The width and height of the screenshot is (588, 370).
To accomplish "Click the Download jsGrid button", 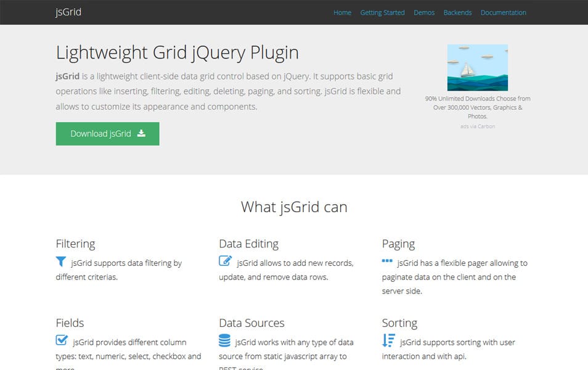I will pos(107,133).
